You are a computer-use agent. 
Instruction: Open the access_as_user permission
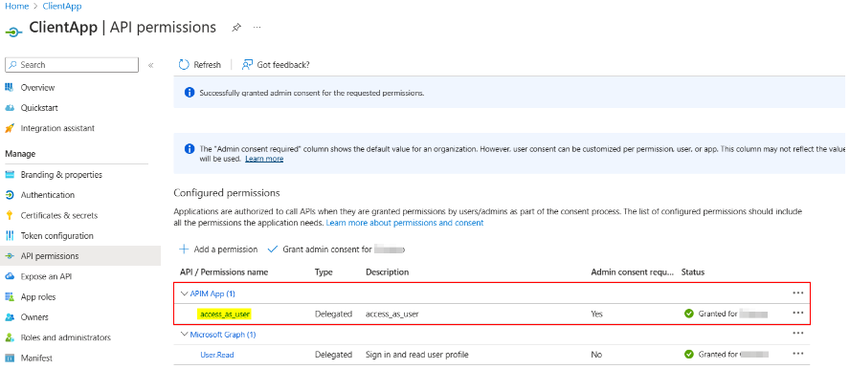pos(224,314)
